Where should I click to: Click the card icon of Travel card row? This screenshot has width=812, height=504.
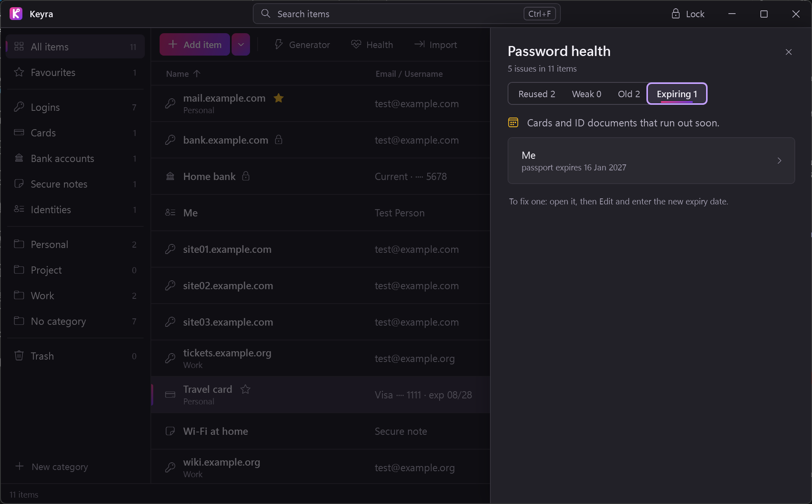tap(170, 395)
